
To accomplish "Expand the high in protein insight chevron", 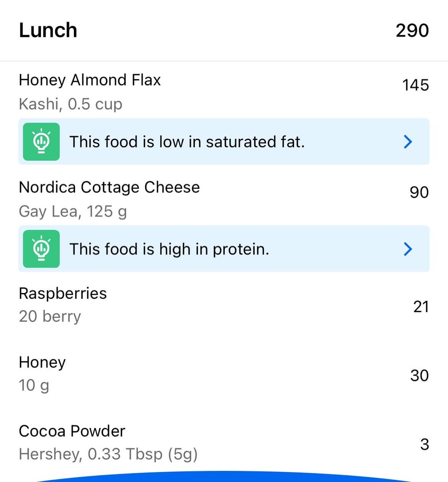I will point(408,249).
